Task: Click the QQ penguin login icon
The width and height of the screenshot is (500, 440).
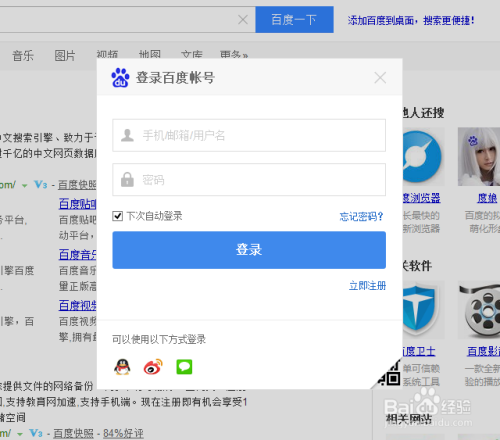Action: coord(122,367)
